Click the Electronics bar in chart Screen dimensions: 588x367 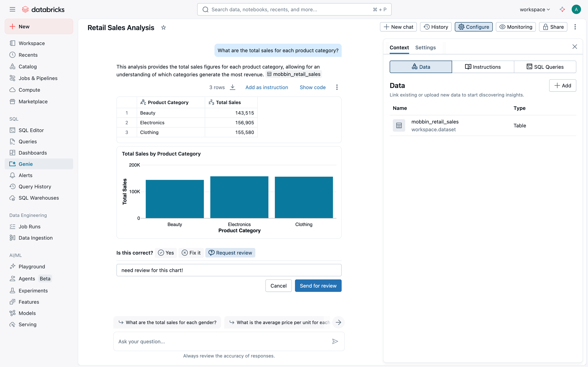[x=239, y=197]
